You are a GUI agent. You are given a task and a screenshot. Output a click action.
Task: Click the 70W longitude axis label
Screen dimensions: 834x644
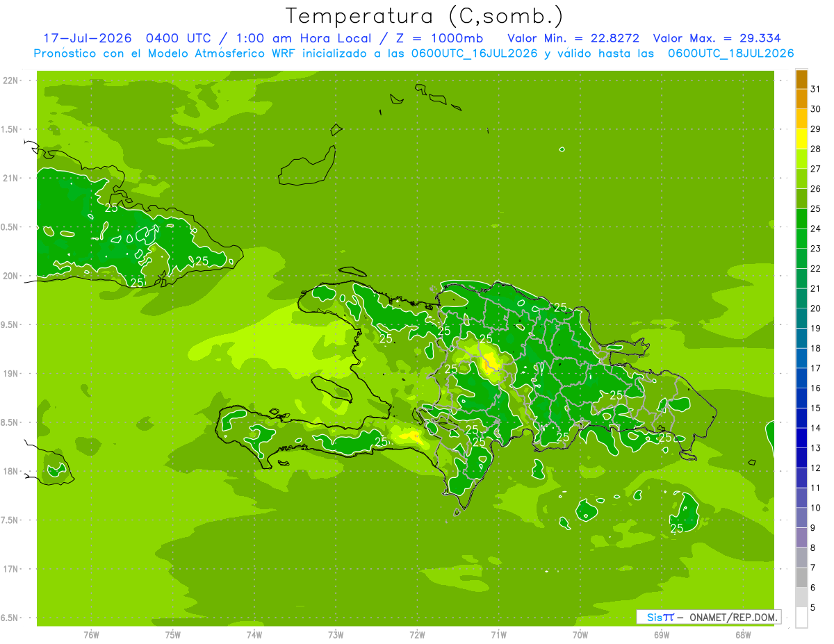pos(580,635)
